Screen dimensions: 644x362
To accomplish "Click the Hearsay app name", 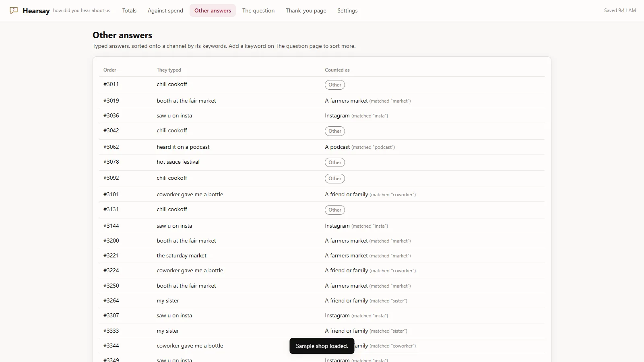I will point(36,11).
